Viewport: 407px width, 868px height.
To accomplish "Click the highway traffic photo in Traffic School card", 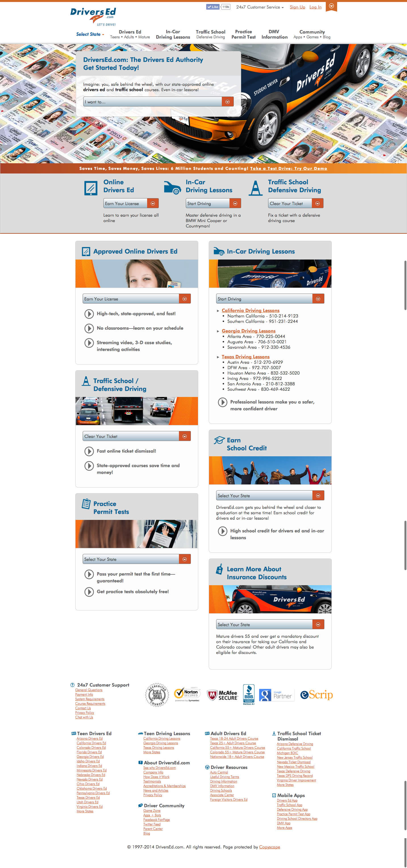I will coord(137,411).
